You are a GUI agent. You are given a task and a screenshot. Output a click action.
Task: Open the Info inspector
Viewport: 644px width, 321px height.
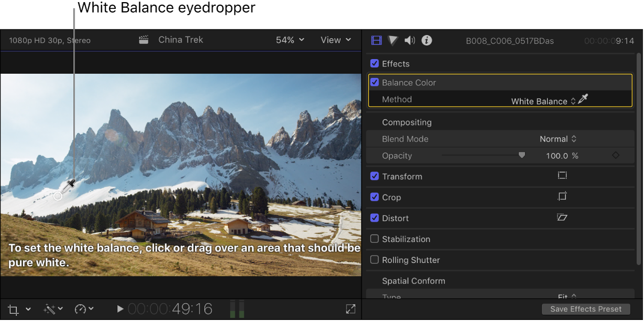pos(426,40)
